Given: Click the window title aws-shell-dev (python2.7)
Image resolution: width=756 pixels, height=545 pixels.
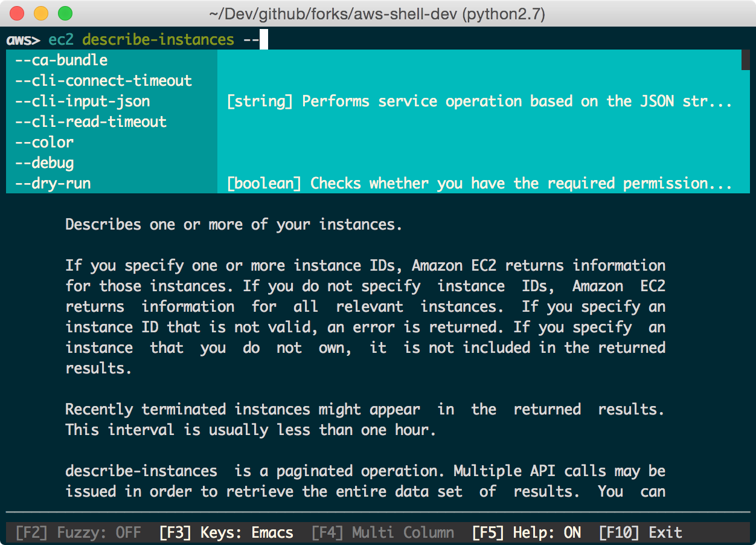Looking at the screenshot, I should coord(377,13).
